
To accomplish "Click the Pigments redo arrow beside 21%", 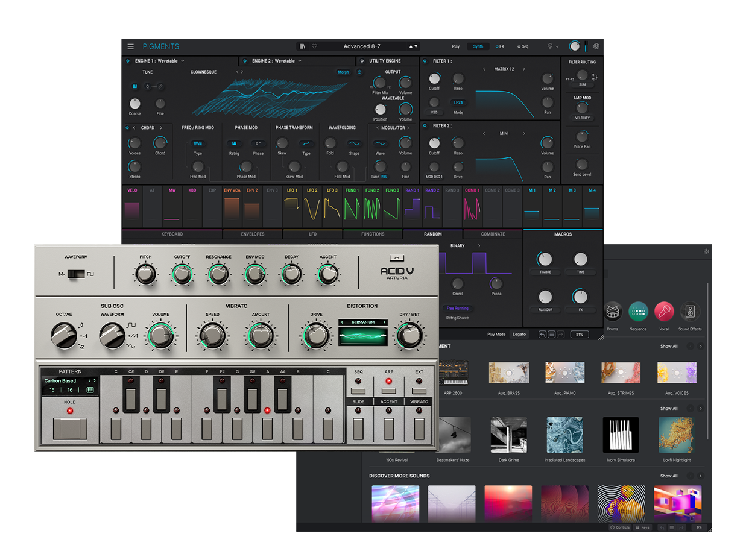I will pos(560,334).
